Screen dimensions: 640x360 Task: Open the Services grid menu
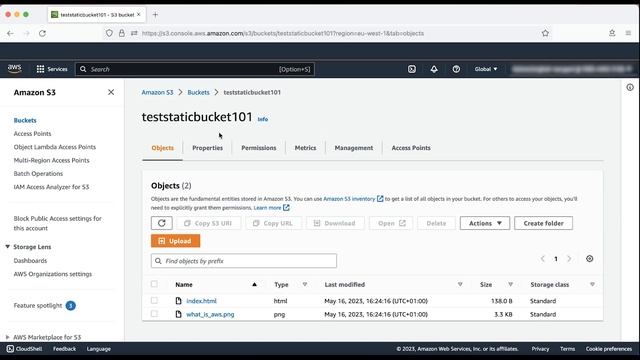coord(52,69)
